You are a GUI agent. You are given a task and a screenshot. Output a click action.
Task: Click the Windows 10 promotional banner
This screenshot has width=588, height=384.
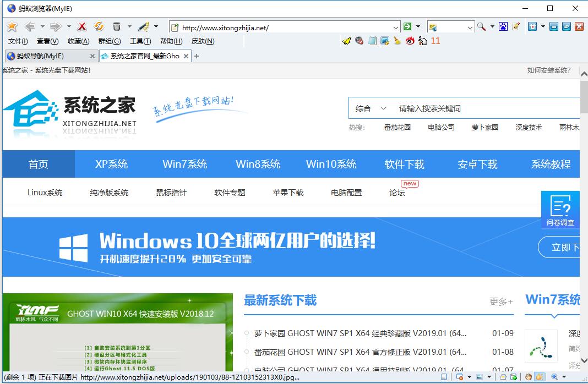pos(291,247)
